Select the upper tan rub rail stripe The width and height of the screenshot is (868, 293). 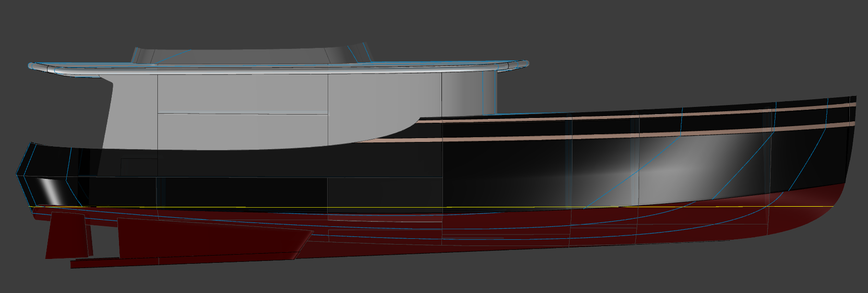pos(637,114)
